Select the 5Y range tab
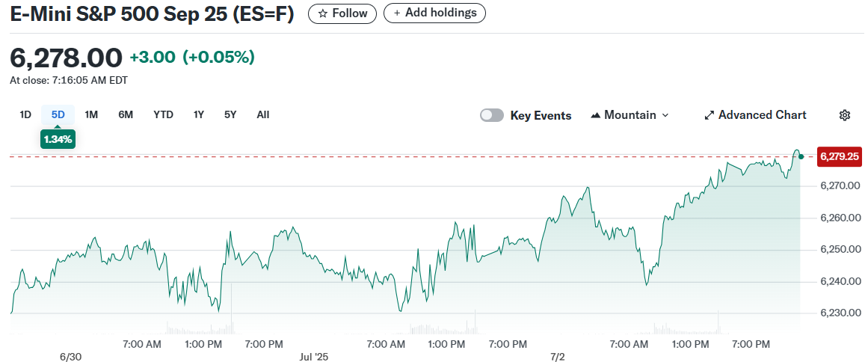Viewport: 868px width, 362px height. [x=230, y=115]
